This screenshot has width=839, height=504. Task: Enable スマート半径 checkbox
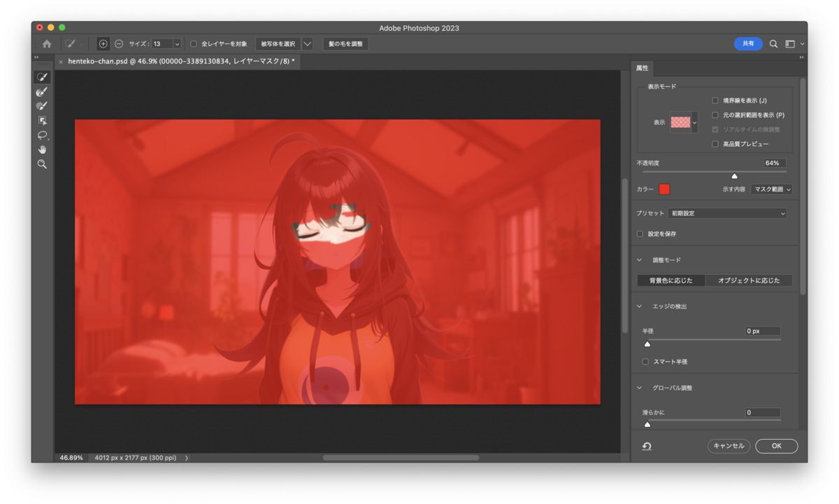click(x=645, y=361)
